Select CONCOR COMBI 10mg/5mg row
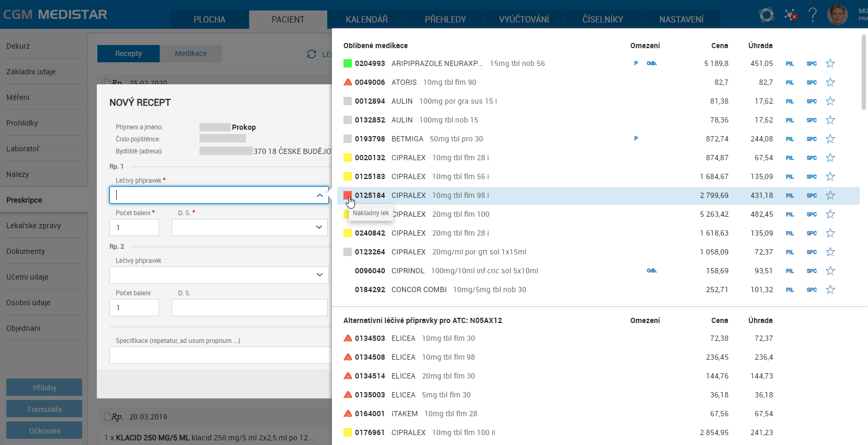Screen dimensions: 868x445 598,290
